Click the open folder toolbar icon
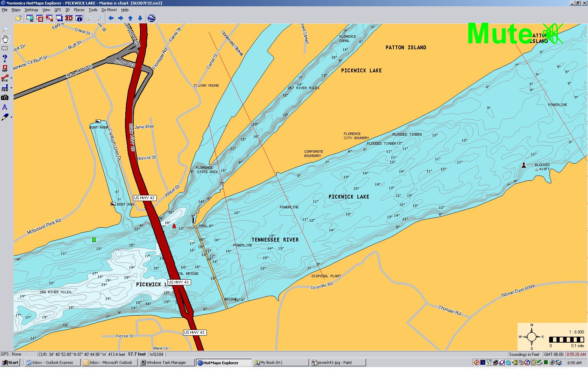The width and height of the screenshot is (588, 387). [x=18, y=18]
